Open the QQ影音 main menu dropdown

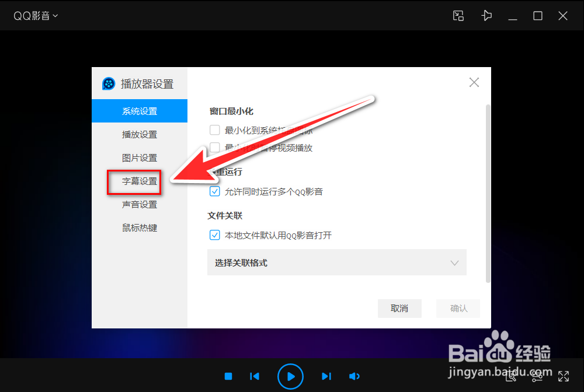point(36,16)
